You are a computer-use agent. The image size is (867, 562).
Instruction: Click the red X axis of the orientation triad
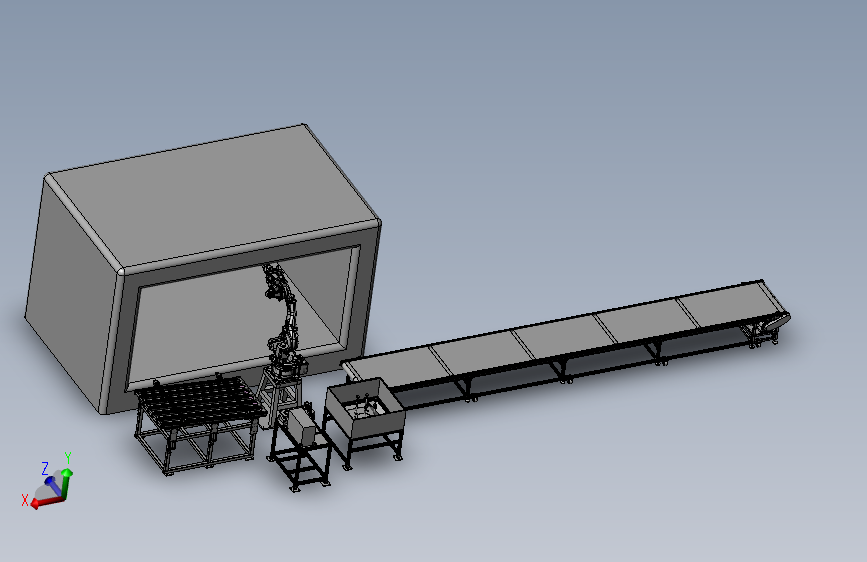(x=47, y=502)
